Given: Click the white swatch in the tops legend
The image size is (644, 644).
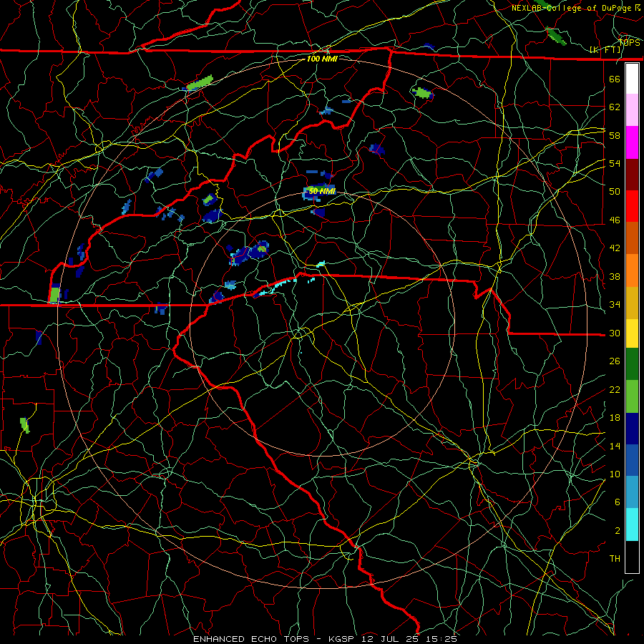Looking at the screenshot, I should [632, 79].
